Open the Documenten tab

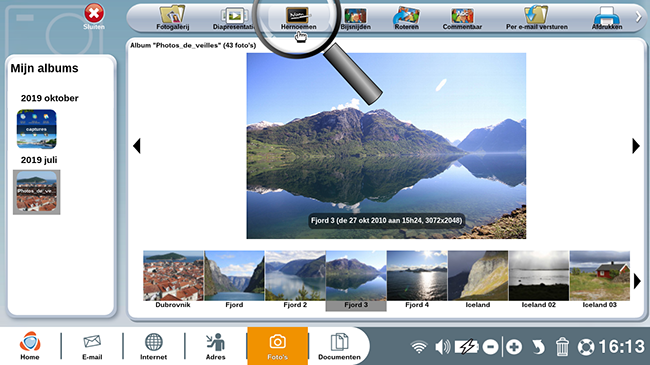click(x=339, y=346)
